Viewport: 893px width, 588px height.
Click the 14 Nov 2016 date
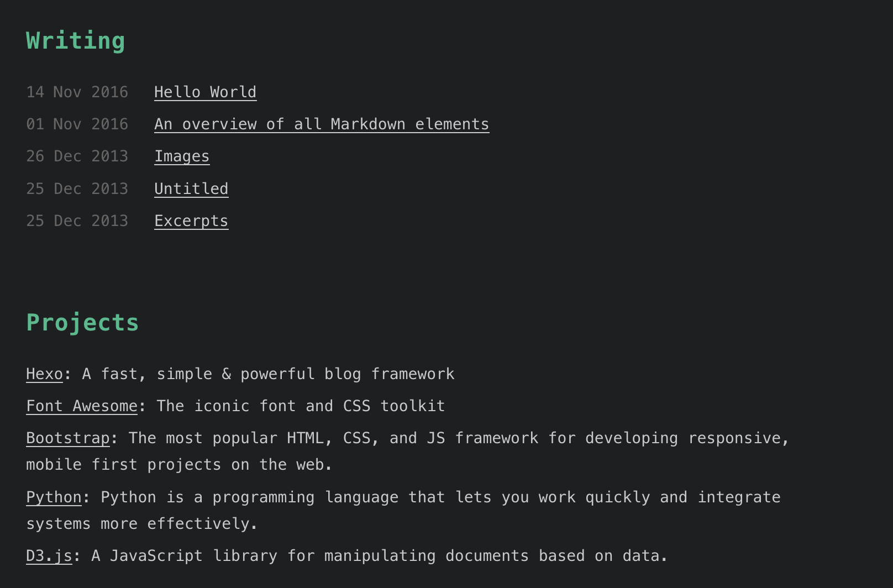click(77, 92)
